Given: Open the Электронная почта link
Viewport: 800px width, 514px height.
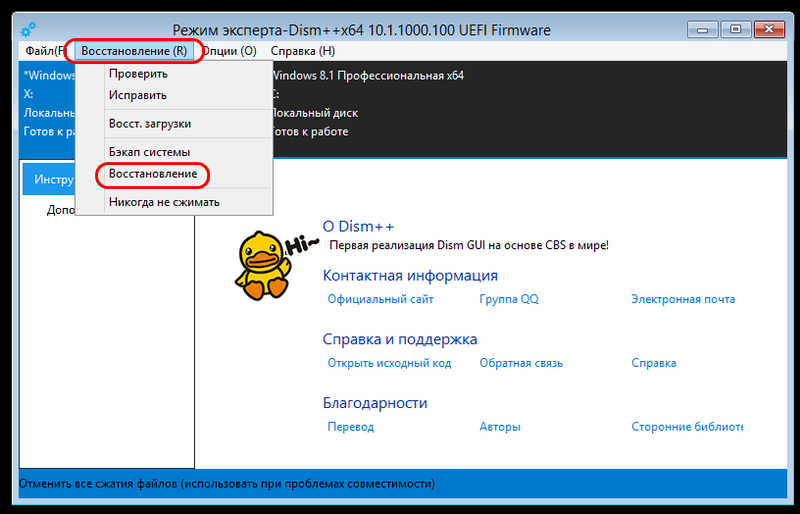Looking at the screenshot, I should pos(683,299).
